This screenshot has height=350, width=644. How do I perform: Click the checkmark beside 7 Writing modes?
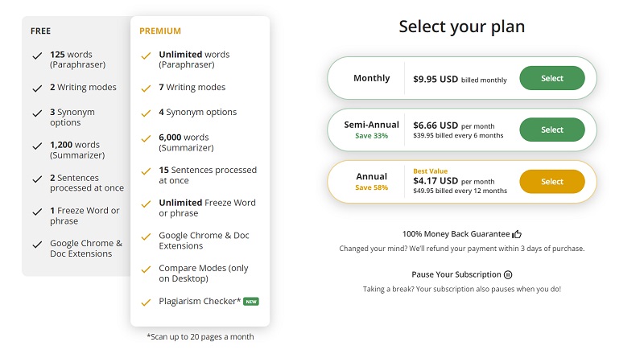pyautogui.click(x=146, y=89)
